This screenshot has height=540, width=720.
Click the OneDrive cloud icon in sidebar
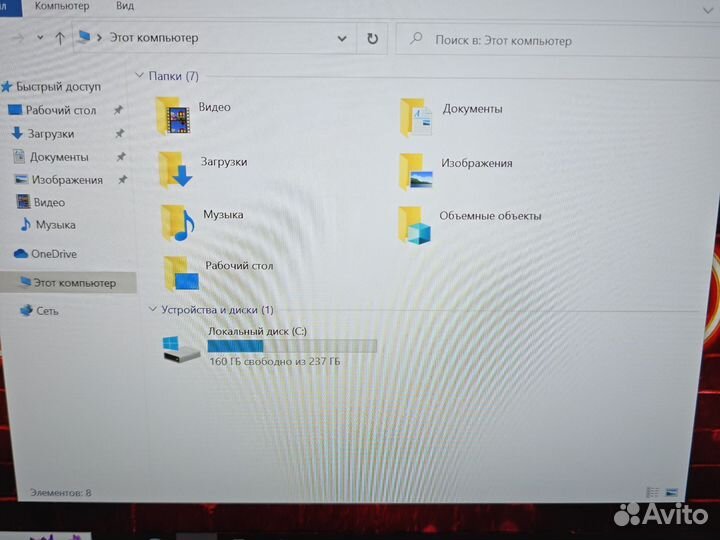[x=21, y=253]
